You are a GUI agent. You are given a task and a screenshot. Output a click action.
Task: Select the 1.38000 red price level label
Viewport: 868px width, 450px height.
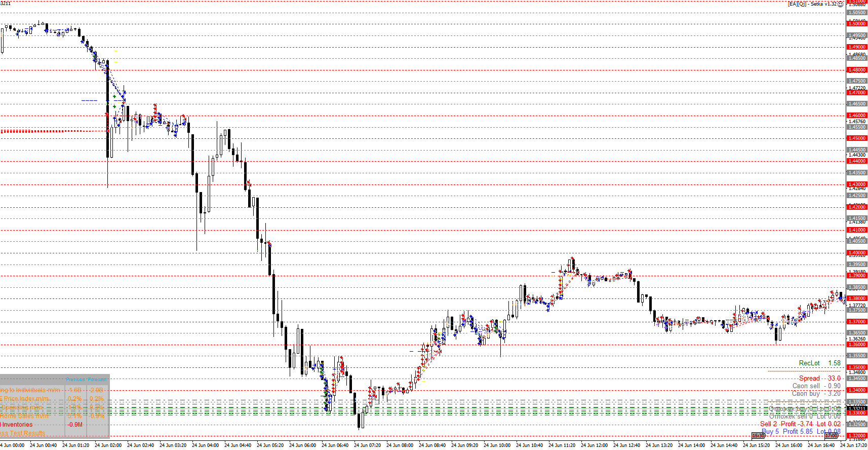pos(857,298)
